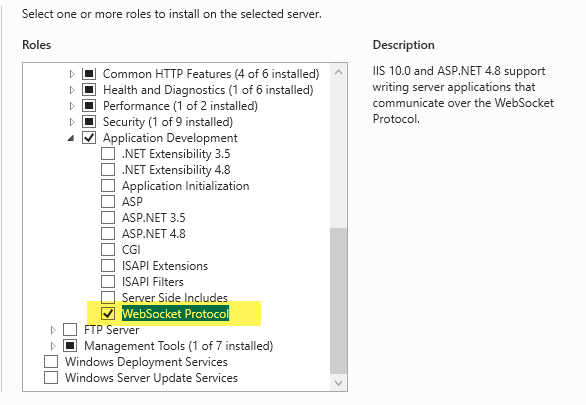
Task: Check Windows Server Update Services checkbox
Action: [51, 378]
